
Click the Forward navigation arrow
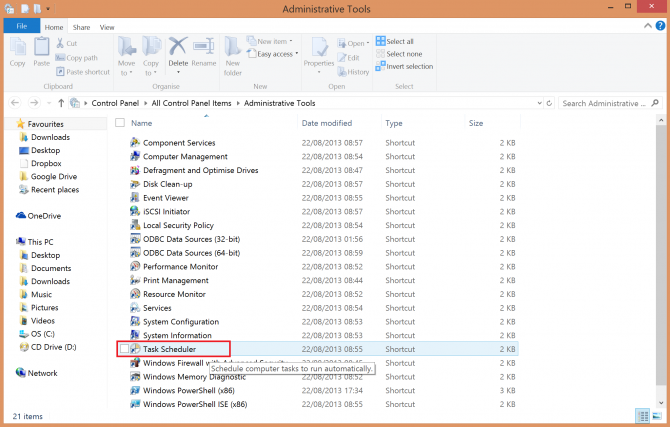click(34, 103)
